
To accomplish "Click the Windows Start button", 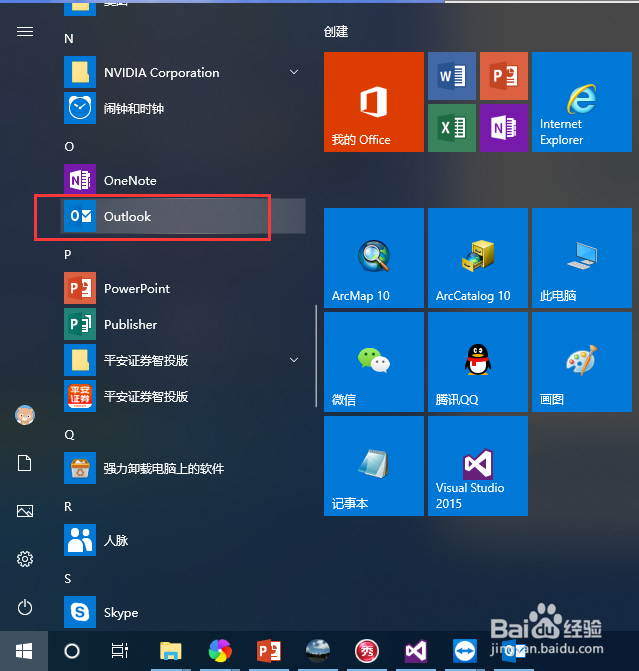I will (x=24, y=651).
